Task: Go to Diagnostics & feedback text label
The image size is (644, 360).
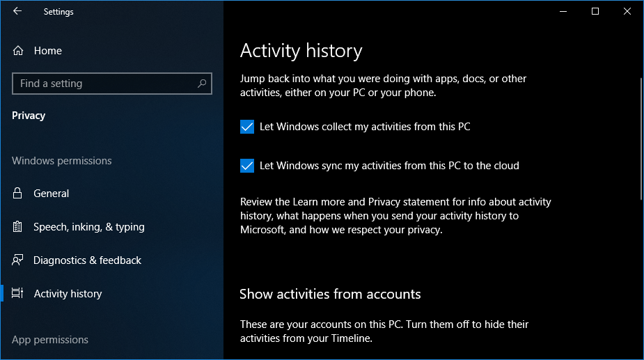Action: pos(87,260)
